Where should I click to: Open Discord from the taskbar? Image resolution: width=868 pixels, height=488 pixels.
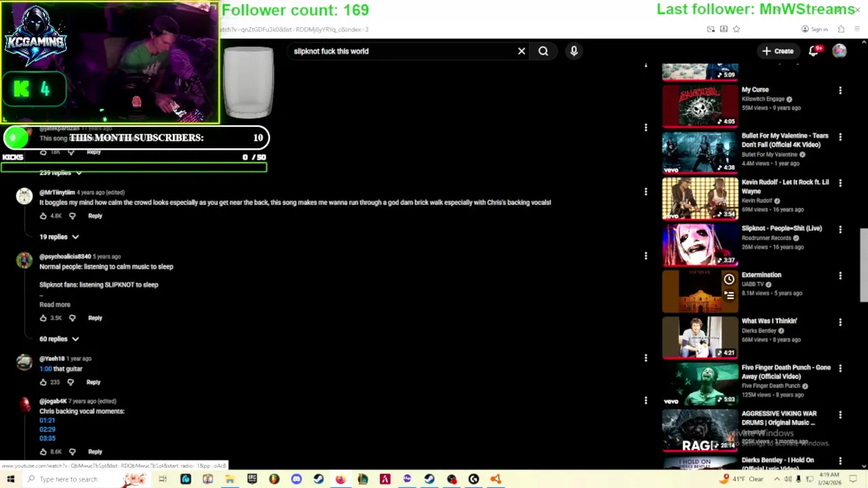tap(296, 479)
